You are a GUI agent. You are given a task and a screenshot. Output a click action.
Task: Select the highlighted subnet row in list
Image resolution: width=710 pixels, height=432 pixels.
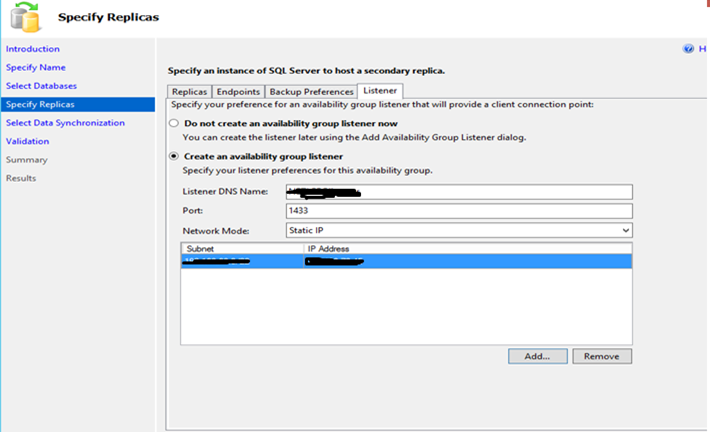click(406, 262)
